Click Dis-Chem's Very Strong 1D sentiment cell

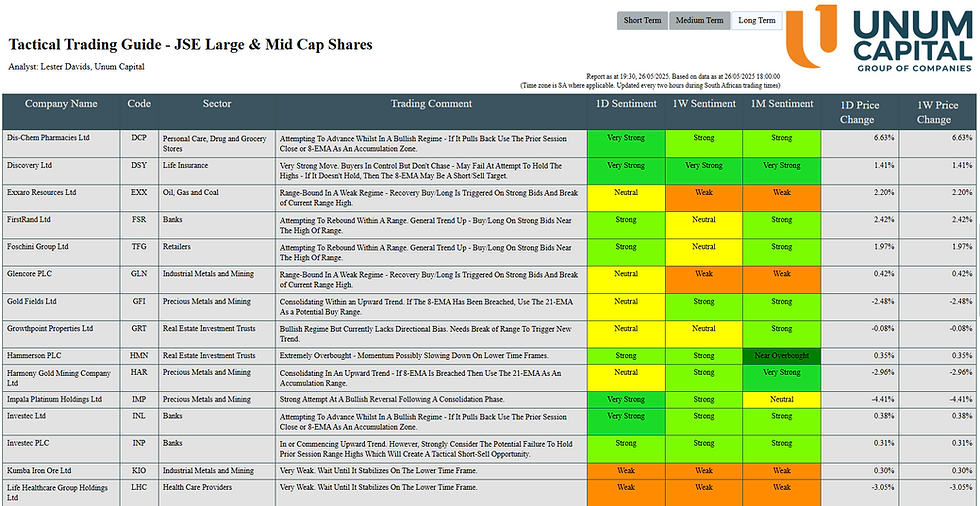click(626, 143)
